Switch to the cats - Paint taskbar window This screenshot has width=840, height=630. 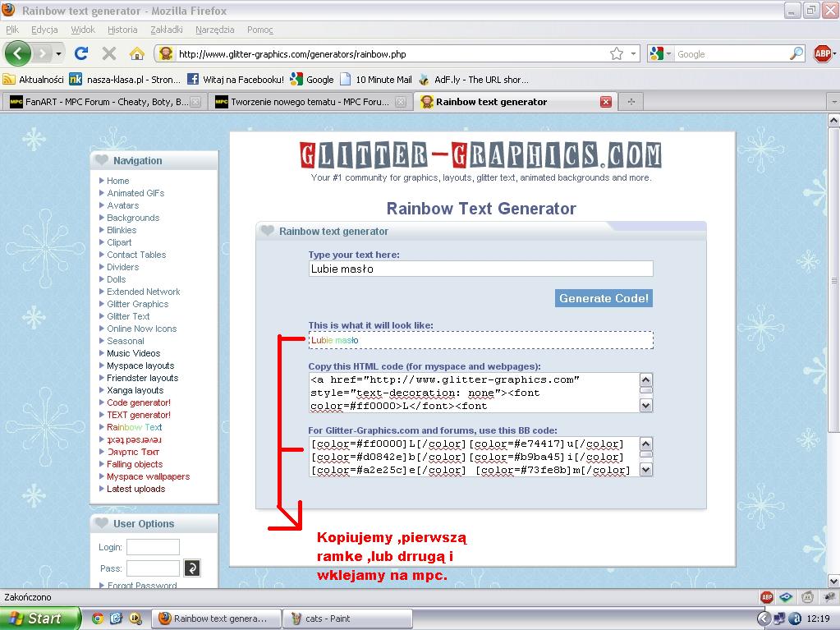pos(347,619)
